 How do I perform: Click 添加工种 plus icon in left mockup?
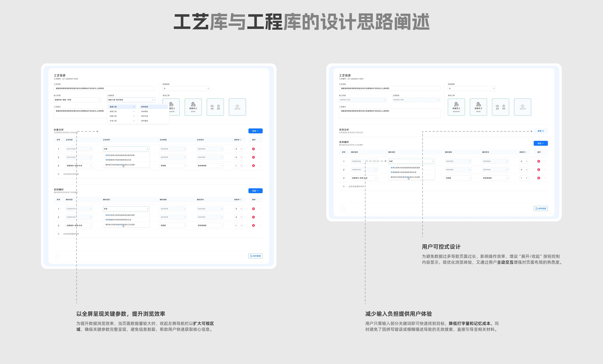237,106
